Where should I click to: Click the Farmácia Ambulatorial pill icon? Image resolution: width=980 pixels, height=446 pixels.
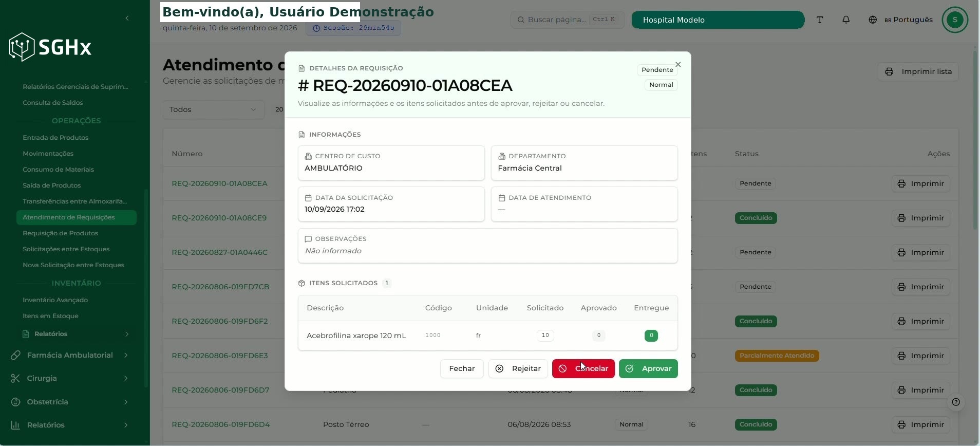pyautogui.click(x=15, y=355)
